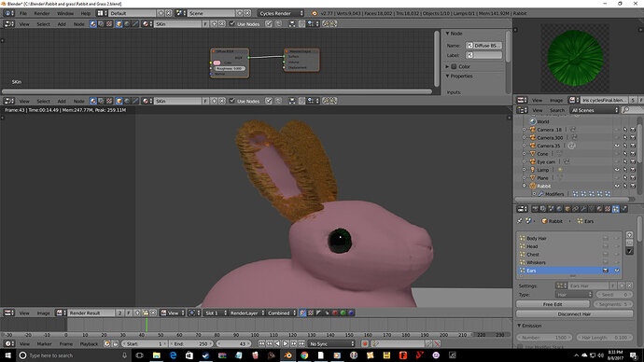Click the red record keyframe button
The image size is (644, 362).
point(365,343)
